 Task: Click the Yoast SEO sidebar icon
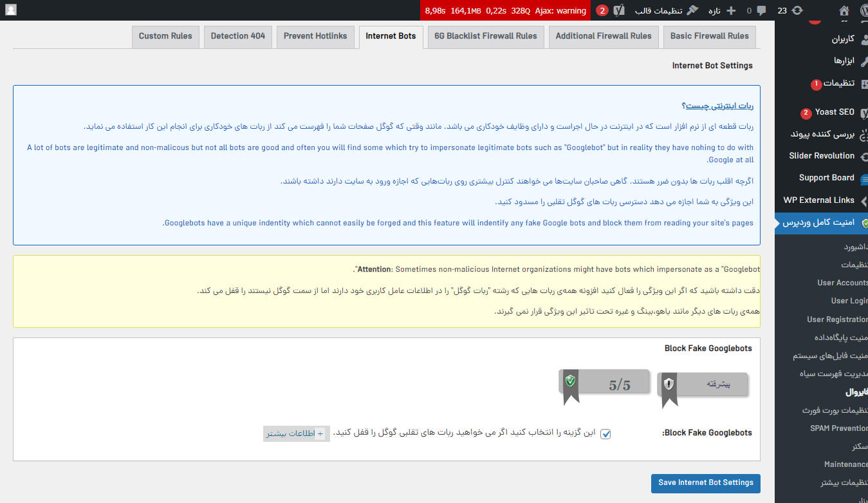(x=864, y=112)
